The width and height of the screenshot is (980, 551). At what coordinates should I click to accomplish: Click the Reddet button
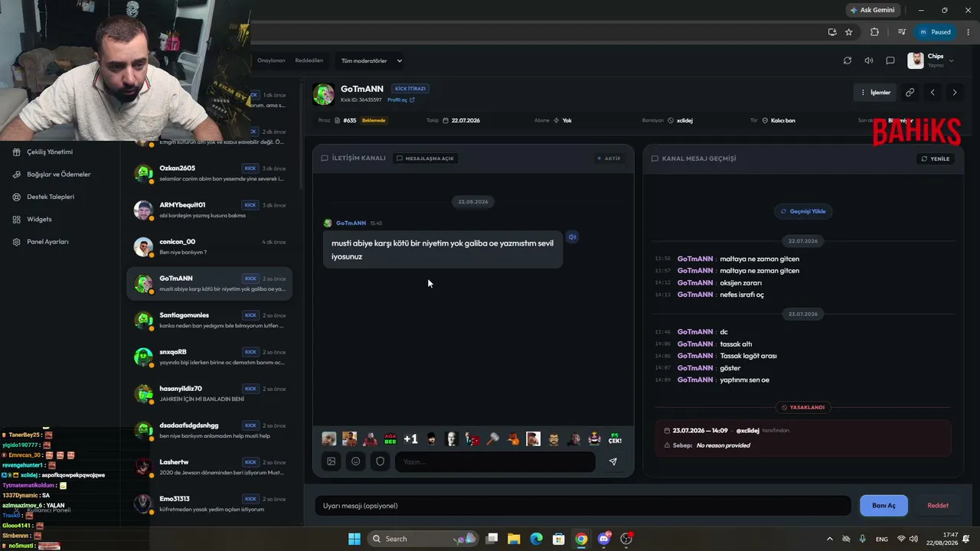click(938, 506)
